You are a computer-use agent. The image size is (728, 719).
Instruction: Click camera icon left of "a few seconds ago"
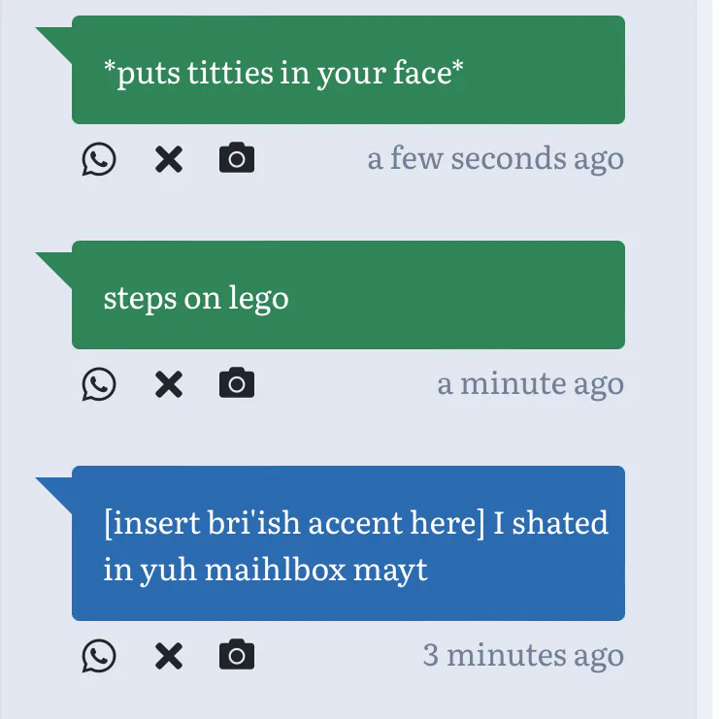point(237,158)
